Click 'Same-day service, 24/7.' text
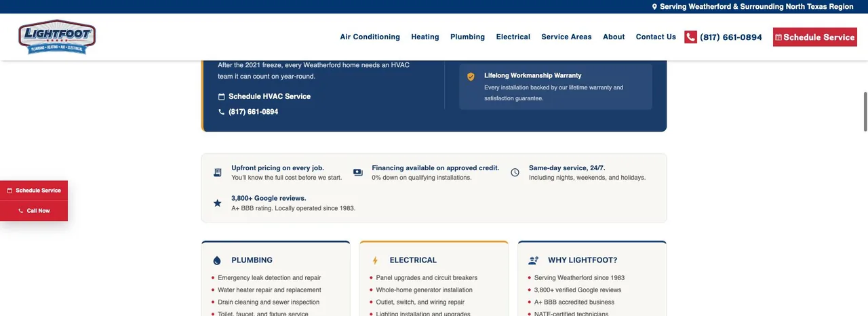Image resolution: width=868 pixels, height=316 pixels. [567, 168]
